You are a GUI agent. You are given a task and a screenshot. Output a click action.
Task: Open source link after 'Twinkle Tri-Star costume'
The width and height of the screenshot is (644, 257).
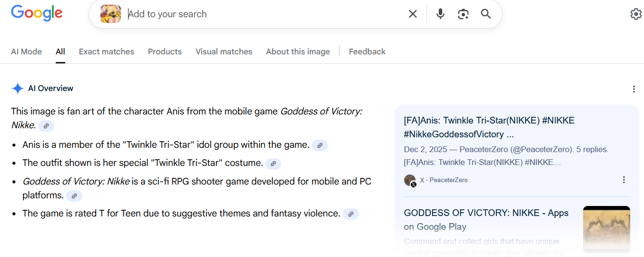coord(273,164)
